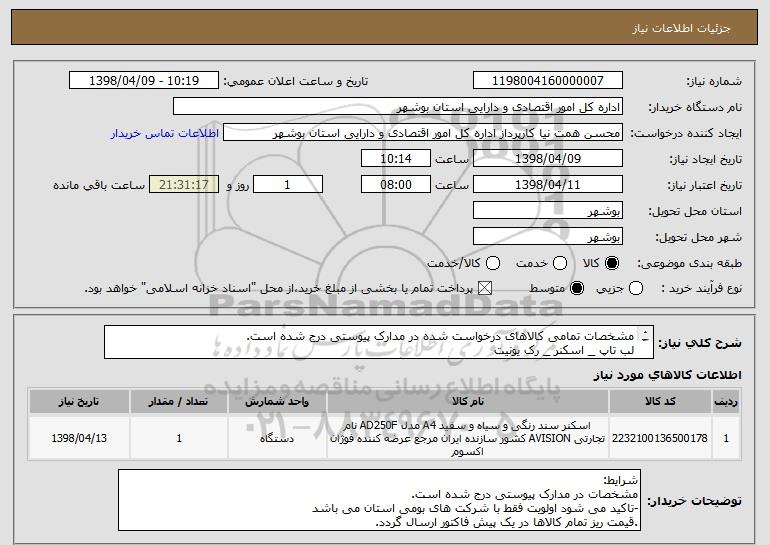
Task: Click the AVISION scanner item name cell
Action: [468, 438]
